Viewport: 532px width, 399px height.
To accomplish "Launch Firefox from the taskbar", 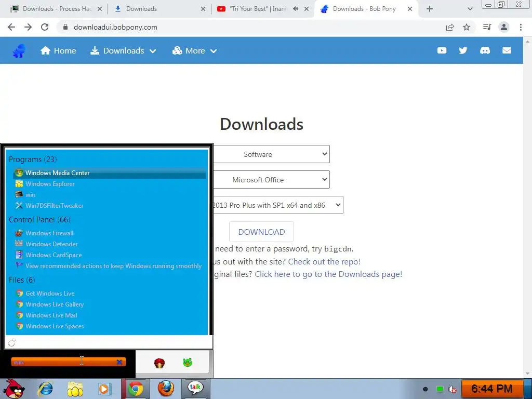I will [166, 389].
